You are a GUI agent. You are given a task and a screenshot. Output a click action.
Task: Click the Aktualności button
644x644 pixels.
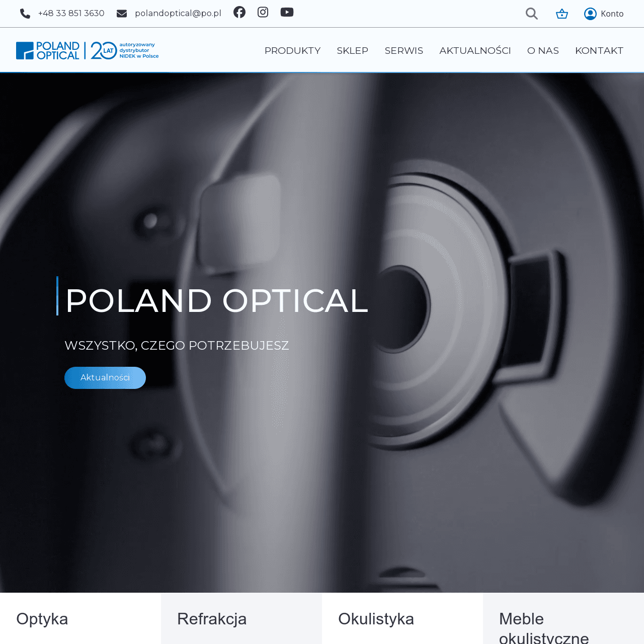(105, 377)
